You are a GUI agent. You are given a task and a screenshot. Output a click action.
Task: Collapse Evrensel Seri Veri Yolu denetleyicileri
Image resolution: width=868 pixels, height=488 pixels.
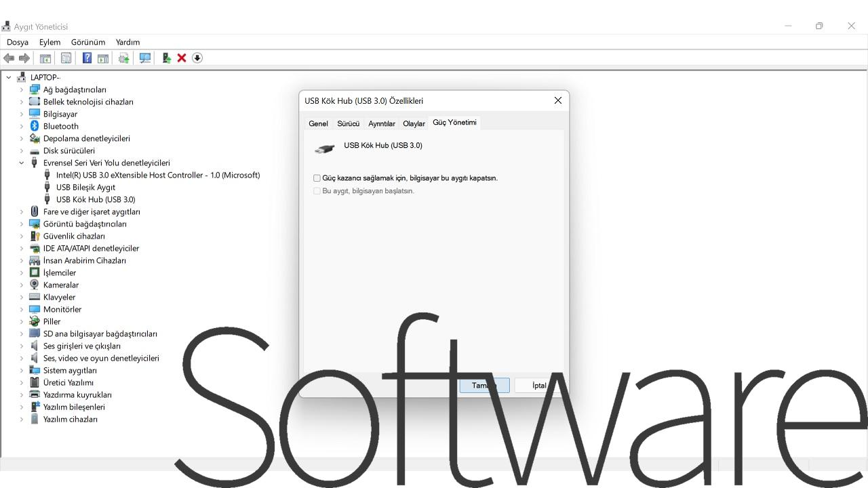tap(21, 163)
